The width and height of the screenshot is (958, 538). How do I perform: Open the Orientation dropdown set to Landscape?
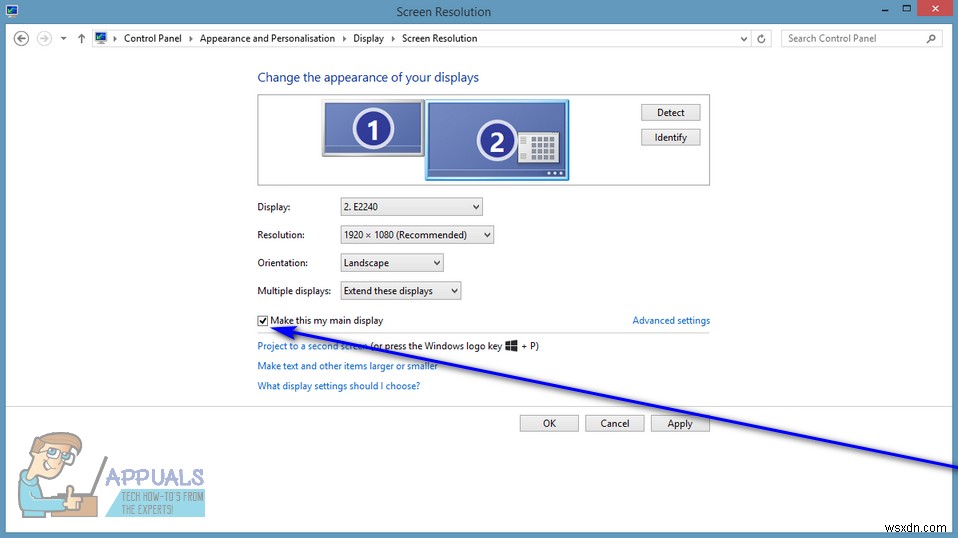coord(392,263)
